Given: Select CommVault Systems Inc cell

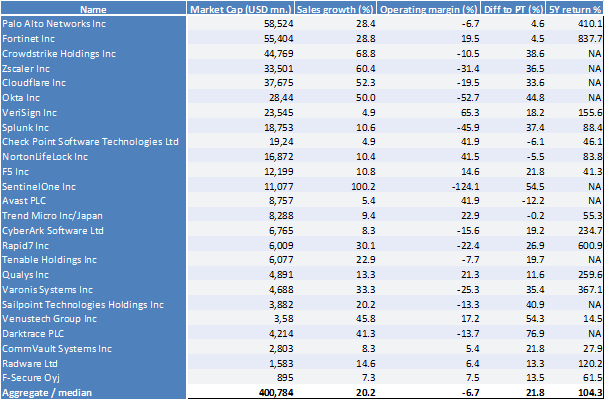Looking at the screenshot, I should tap(57, 349).
